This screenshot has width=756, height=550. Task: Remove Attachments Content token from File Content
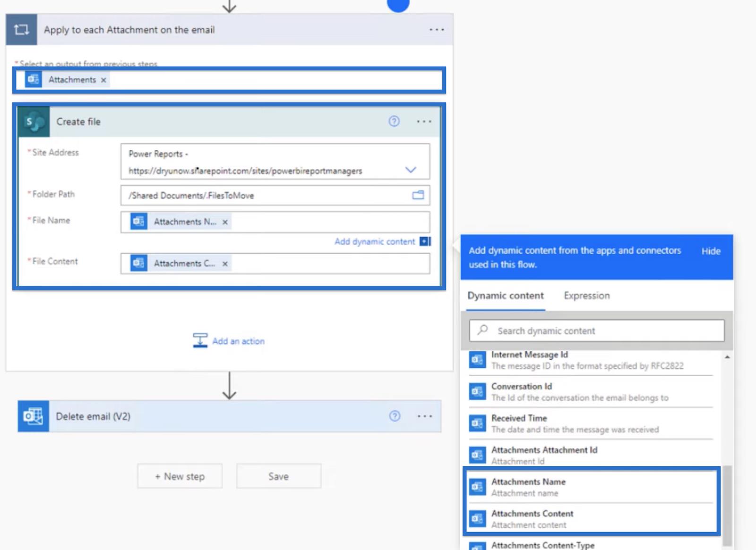tap(225, 264)
